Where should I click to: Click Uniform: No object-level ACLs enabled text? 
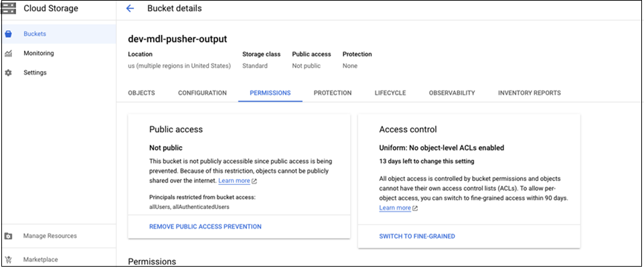tap(442, 147)
